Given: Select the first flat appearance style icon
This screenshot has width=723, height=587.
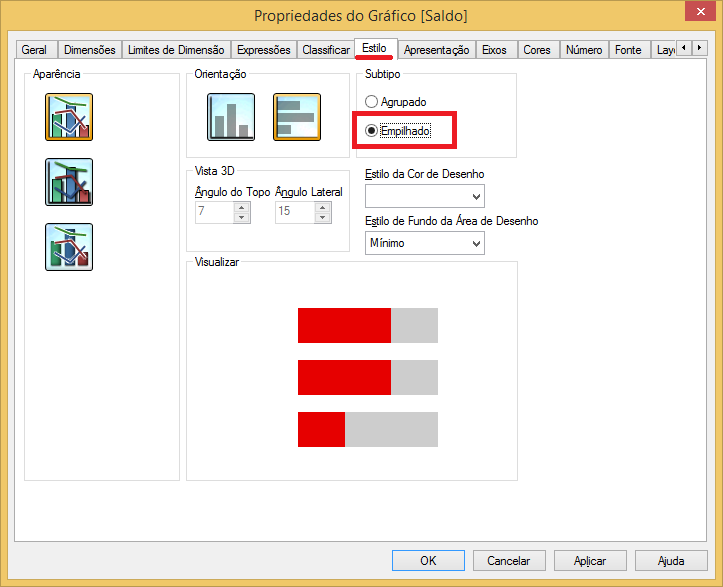Looking at the screenshot, I should coord(69,117).
